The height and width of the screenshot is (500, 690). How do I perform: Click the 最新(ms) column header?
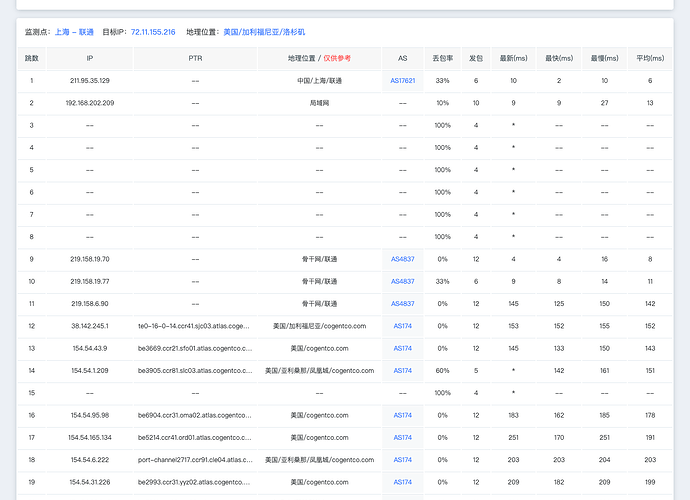514,58
